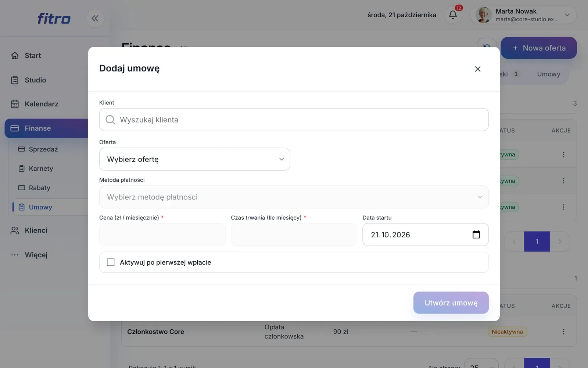Click the Cena (zł / miesięcznie) input
This screenshot has width=588, height=368.
162,234
